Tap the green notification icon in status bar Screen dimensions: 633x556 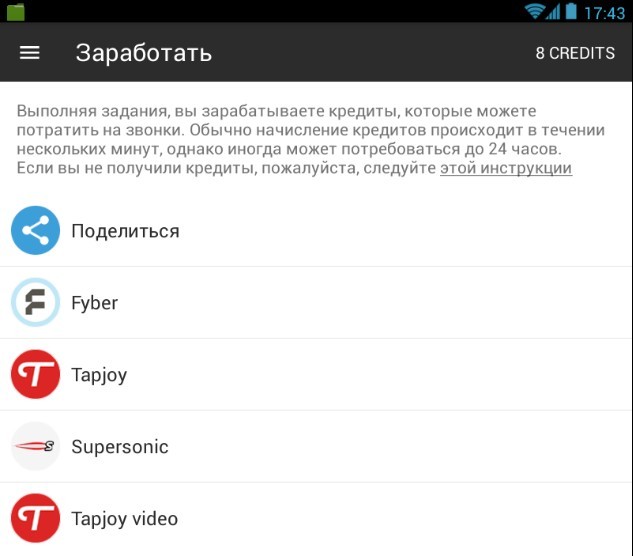coord(16,11)
